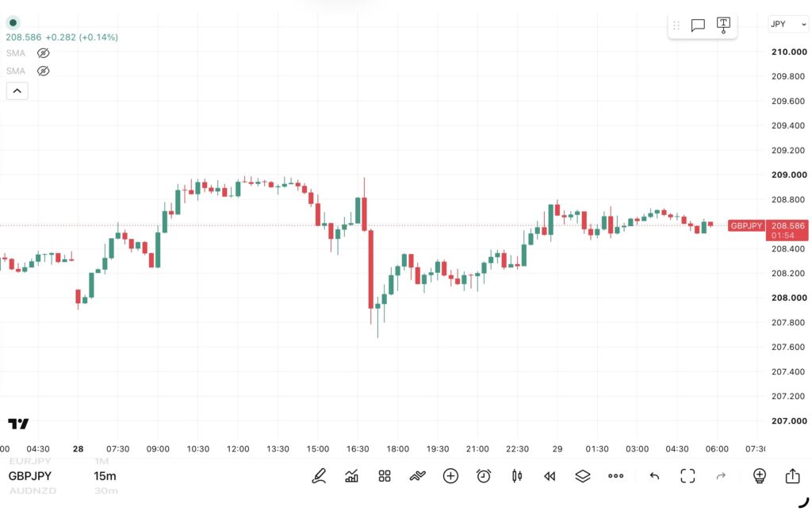812x511 pixels.
Task: Toggle visibility of the second SMA indicator
Action: point(43,71)
